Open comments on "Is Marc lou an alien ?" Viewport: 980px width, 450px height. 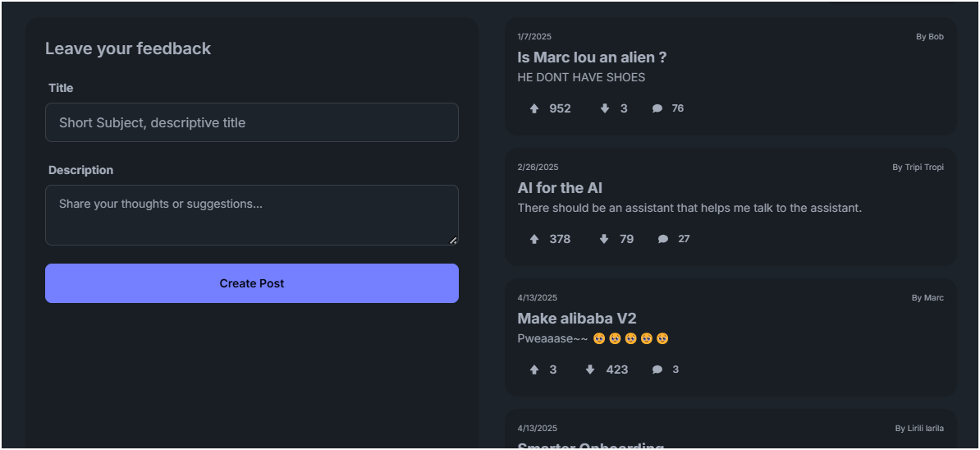coord(667,108)
